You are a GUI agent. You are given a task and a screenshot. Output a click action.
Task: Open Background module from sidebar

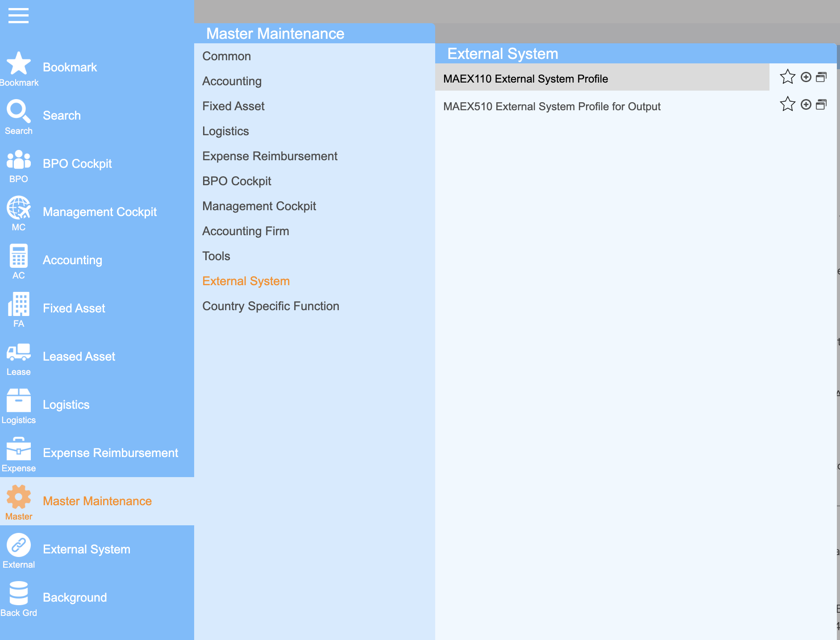(75, 598)
